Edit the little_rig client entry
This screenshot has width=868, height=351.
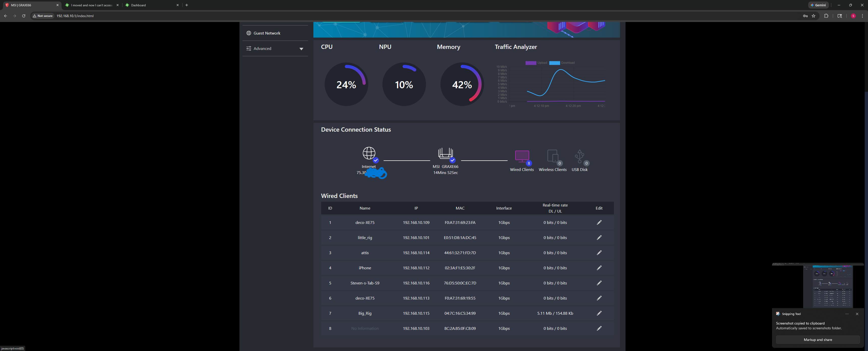[x=599, y=238]
